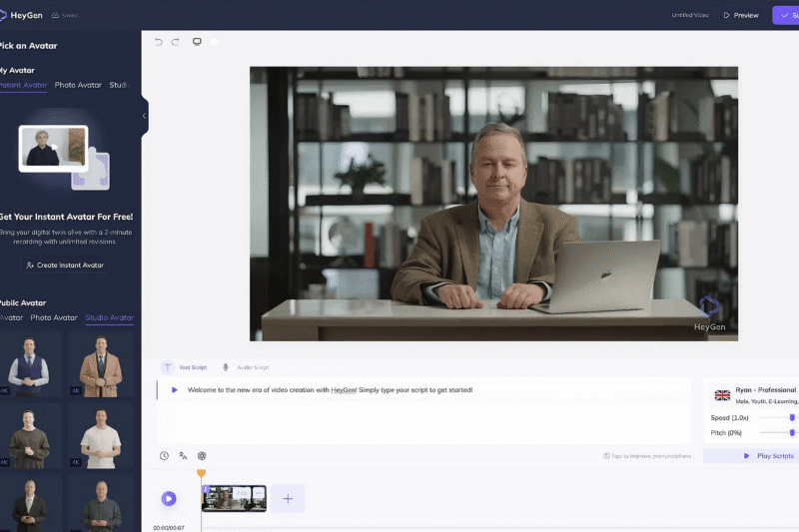Viewport: 799px width, 532px height.
Task: Choose the avatar in an olive sweater
Action: (x=31, y=436)
